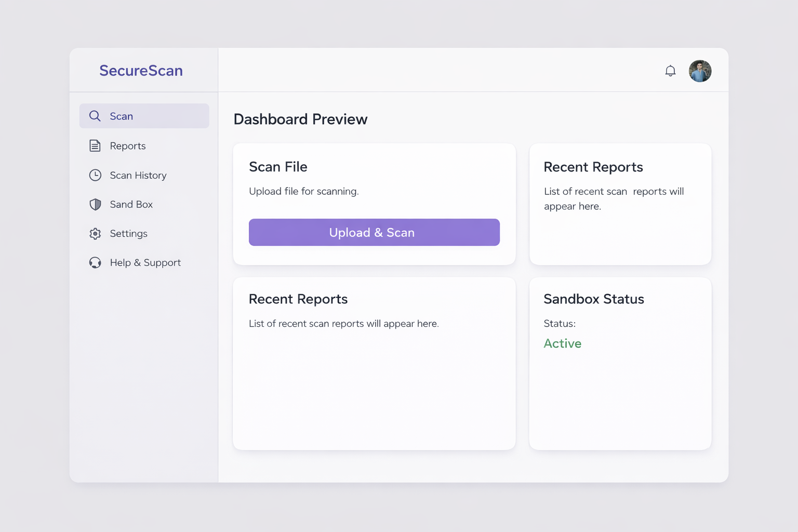Select the magnifier icon beside Scan

pos(95,116)
